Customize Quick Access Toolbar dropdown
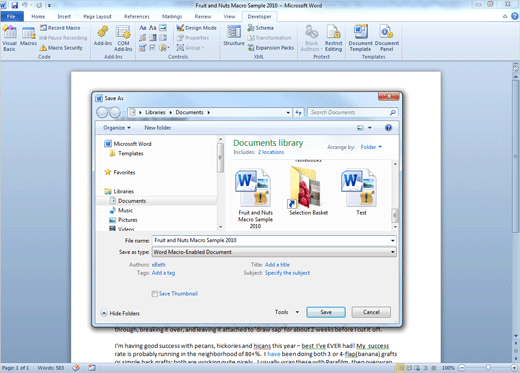 (49, 6)
